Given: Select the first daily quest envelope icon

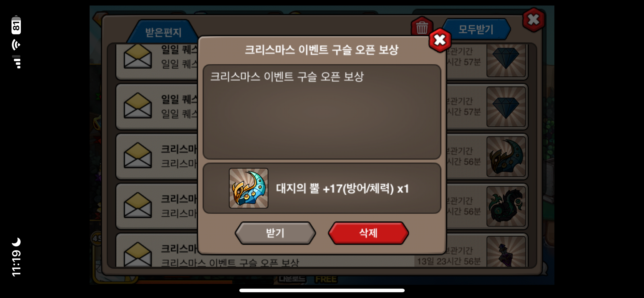Looking at the screenshot, I should point(138,56).
